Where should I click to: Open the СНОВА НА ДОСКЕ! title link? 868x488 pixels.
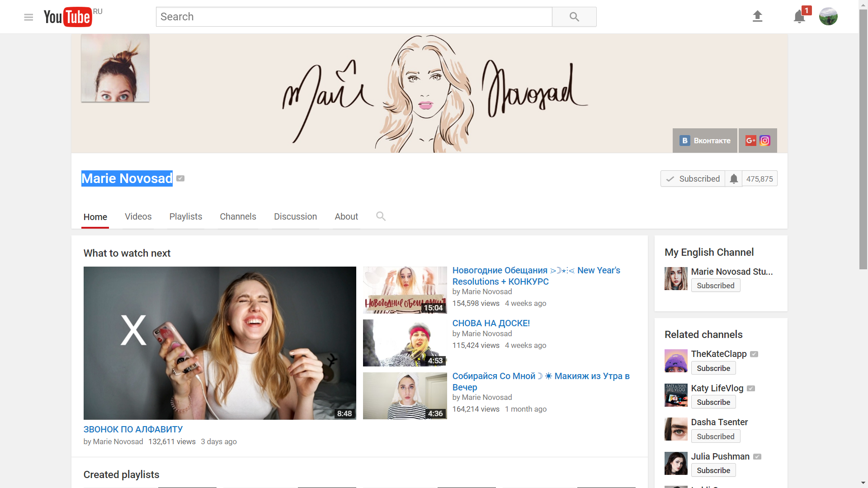(491, 323)
